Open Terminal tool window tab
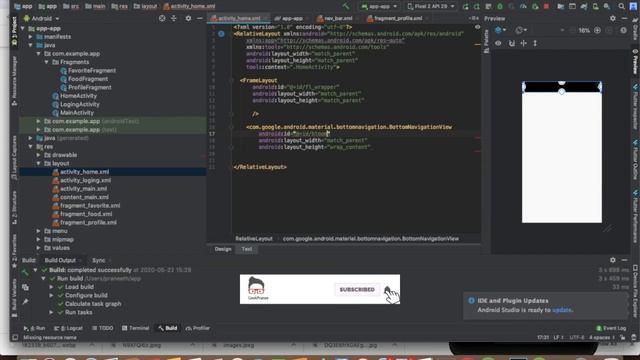 pos(136,328)
